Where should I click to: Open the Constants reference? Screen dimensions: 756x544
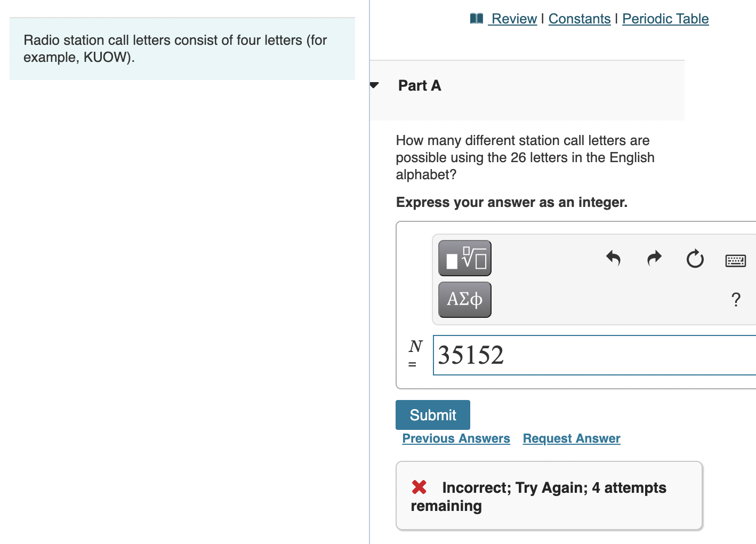(580, 18)
